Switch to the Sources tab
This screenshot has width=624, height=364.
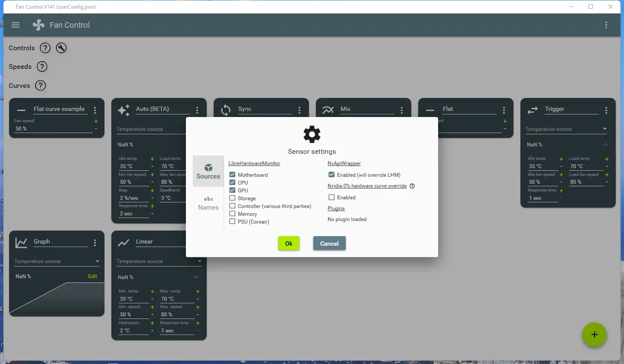click(208, 171)
